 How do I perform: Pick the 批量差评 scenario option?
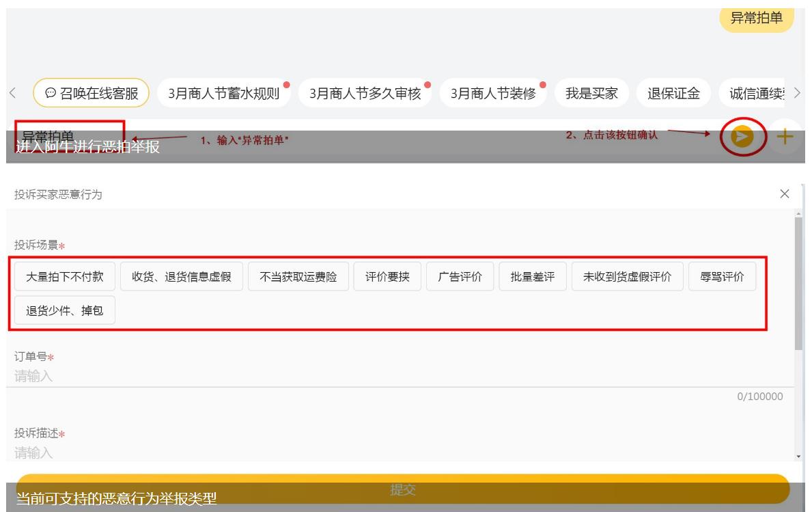(533, 277)
